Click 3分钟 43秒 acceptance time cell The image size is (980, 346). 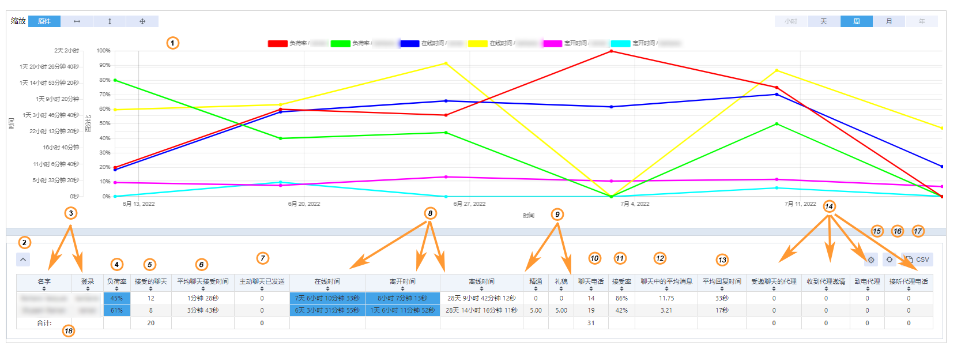(x=203, y=310)
